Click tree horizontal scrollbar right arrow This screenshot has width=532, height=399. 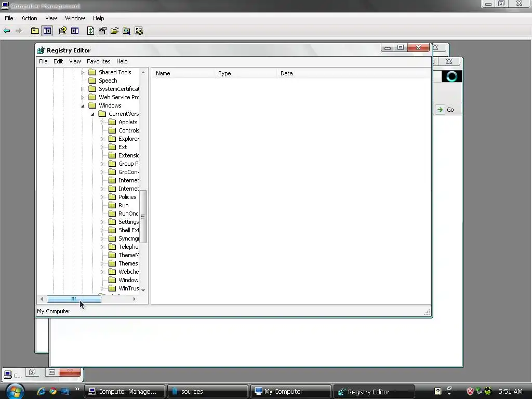[x=135, y=299]
